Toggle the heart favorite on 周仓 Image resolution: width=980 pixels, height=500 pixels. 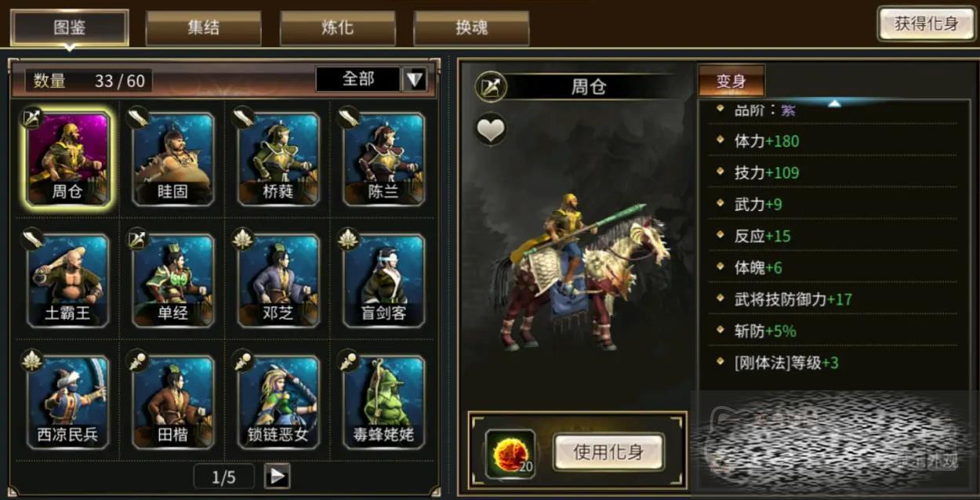(491, 130)
